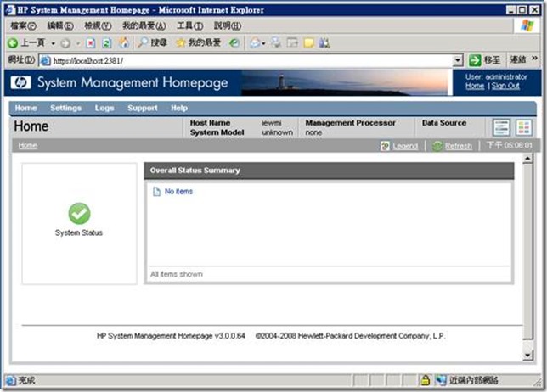547x392 pixels.
Task: Click the green Refresh icon in the page bar
Action: click(x=437, y=146)
